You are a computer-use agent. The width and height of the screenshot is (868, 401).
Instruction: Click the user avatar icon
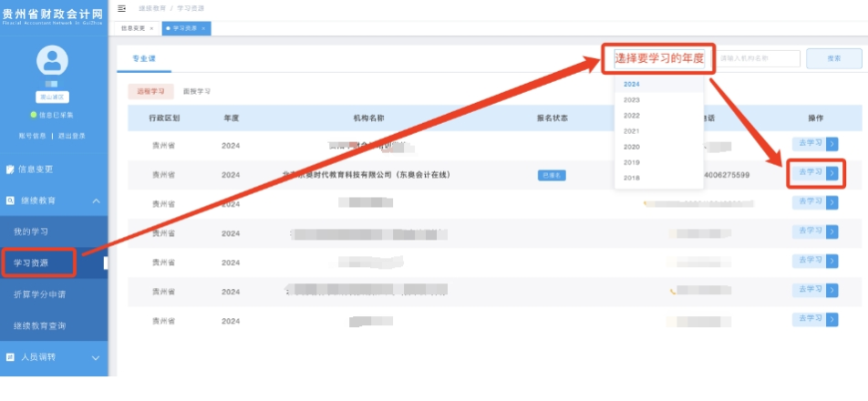coord(52,61)
